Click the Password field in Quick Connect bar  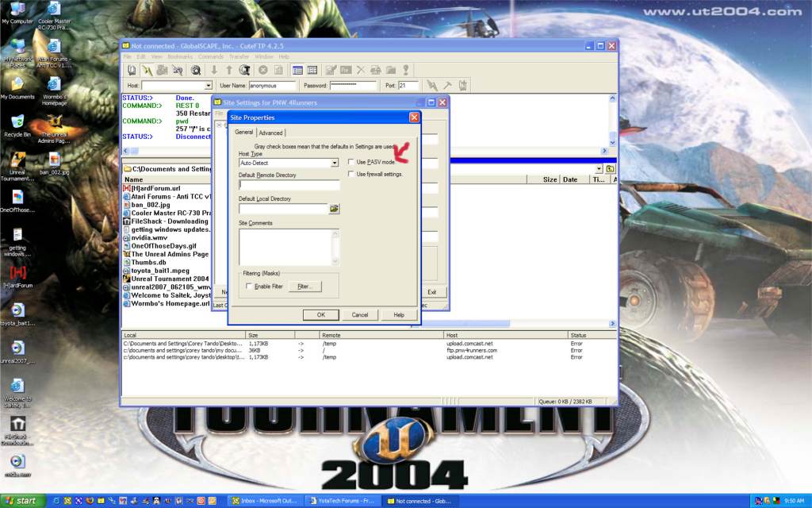(353, 86)
